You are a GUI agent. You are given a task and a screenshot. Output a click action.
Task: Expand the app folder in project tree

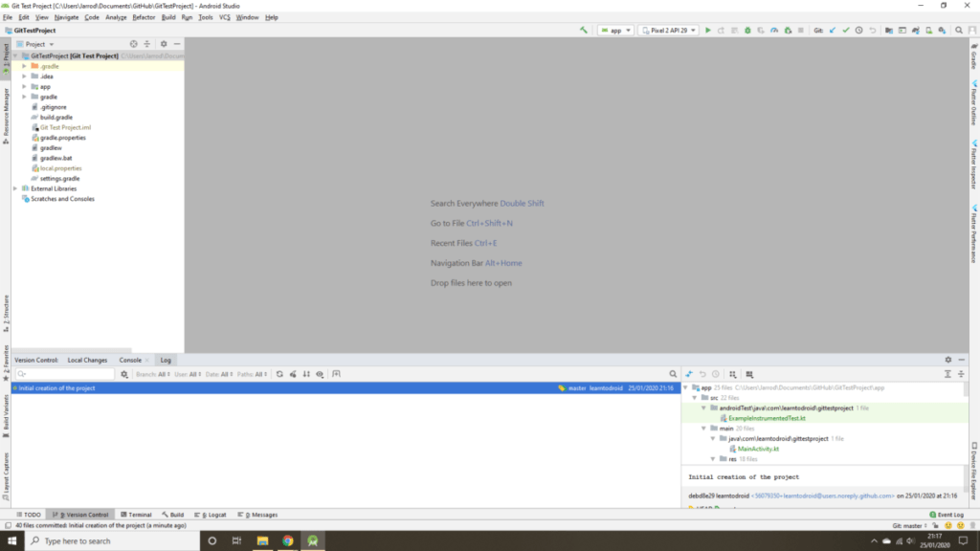click(24, 86)
